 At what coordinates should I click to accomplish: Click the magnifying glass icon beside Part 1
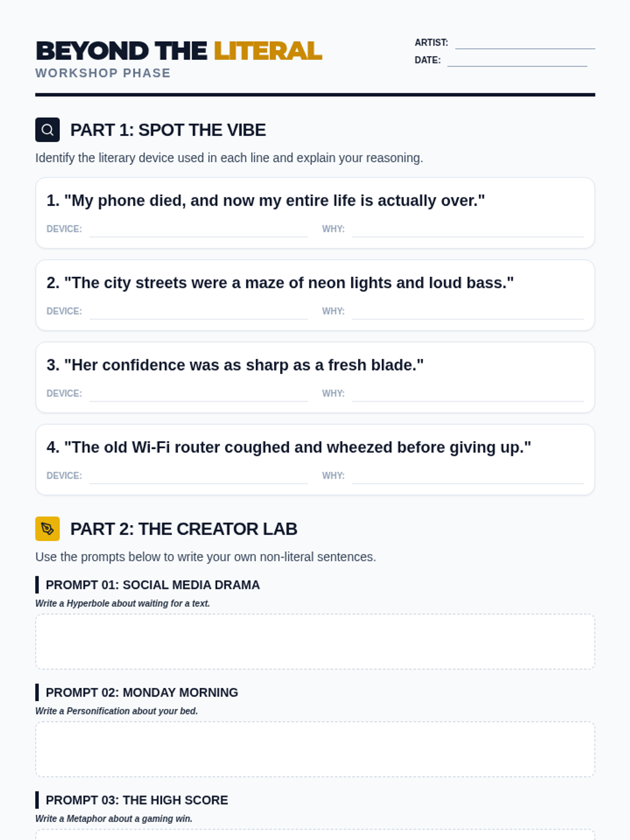pyautogui.click(x=47, y=130)
